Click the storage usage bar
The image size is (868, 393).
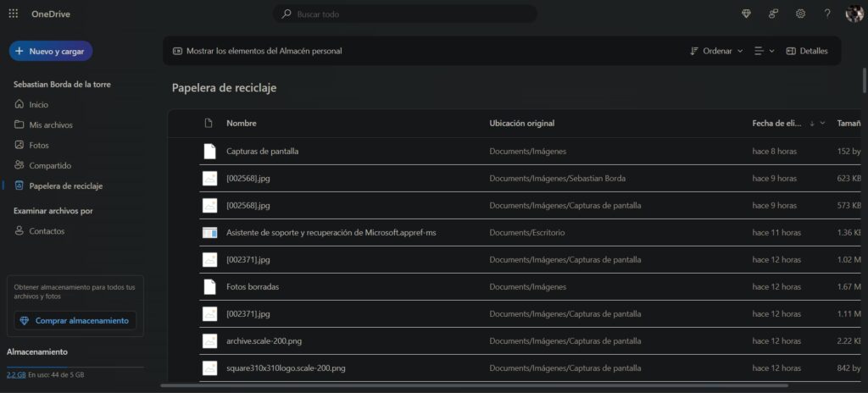(75, 368)
